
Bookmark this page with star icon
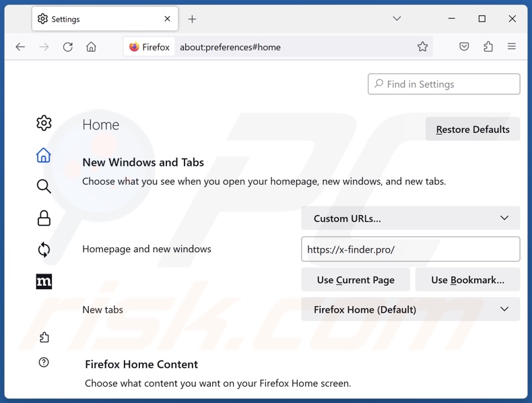point(422,47)
